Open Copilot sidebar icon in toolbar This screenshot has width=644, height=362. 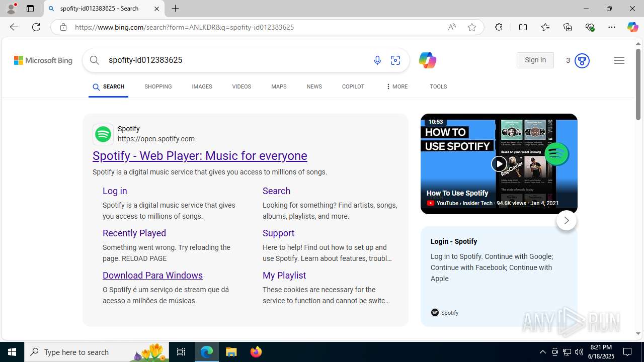(x=632, y=27)
